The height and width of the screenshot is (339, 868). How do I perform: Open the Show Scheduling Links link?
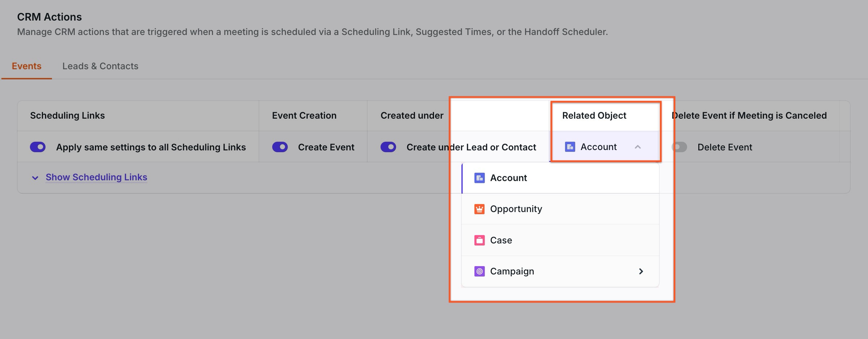(x=96, y=177)
